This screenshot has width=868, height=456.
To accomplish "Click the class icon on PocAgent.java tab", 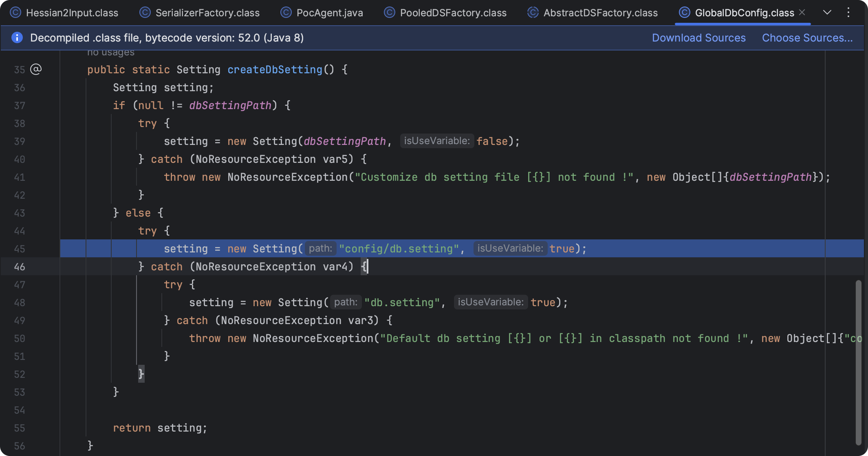I will point(286,13).
